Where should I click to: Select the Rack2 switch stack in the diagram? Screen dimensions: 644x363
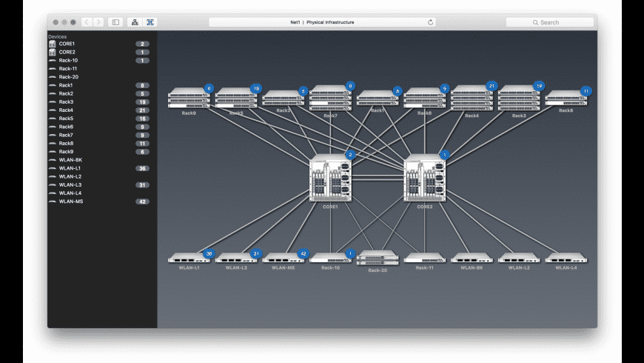click(x=283, y=99)
